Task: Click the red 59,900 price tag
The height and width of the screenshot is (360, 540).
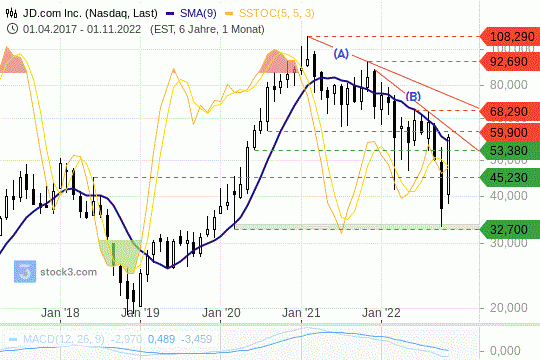Action: (x=510, y=132)
